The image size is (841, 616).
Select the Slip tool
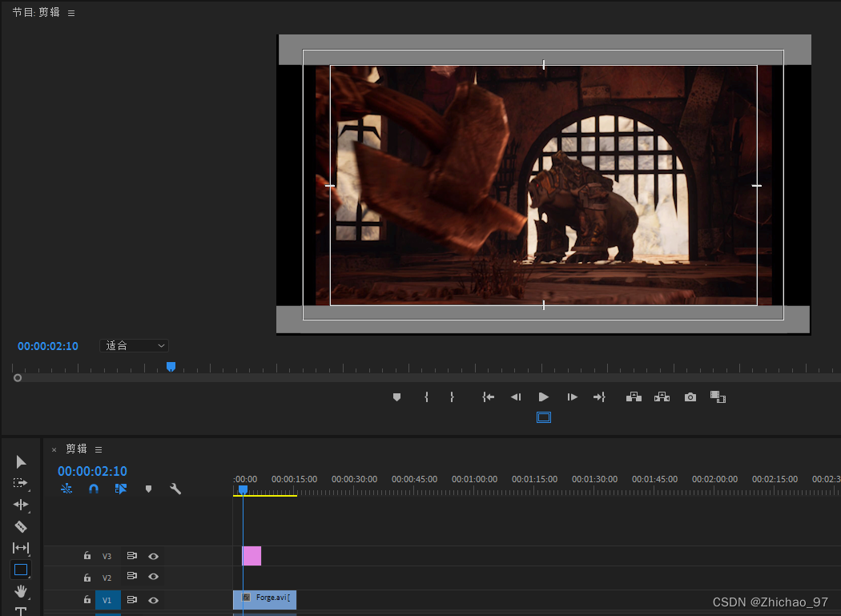pyautogui.click(x=21, y=548)
